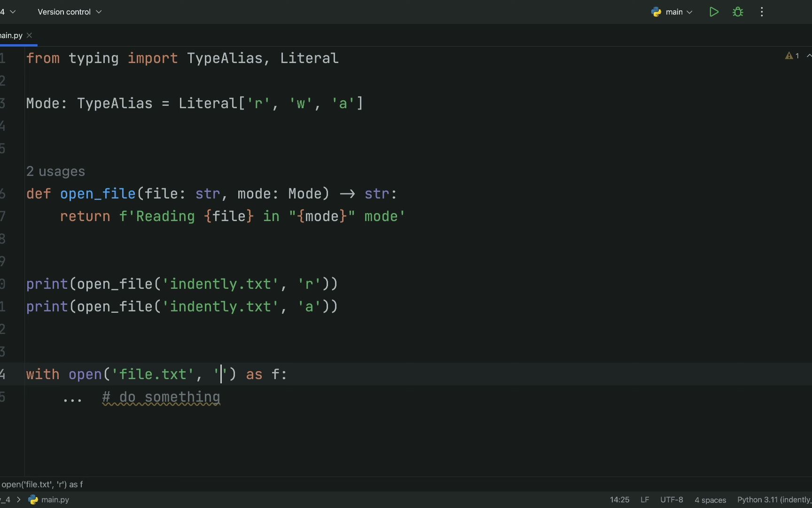The height and width of the screenshot is (508, 812).
Task: Click the Python file icon in the breadcrumb
Action: point(33,500)
